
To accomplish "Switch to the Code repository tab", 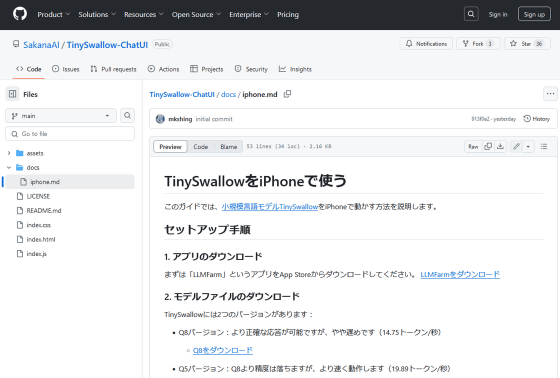I will pyautogui.click(x=29, y=69).
